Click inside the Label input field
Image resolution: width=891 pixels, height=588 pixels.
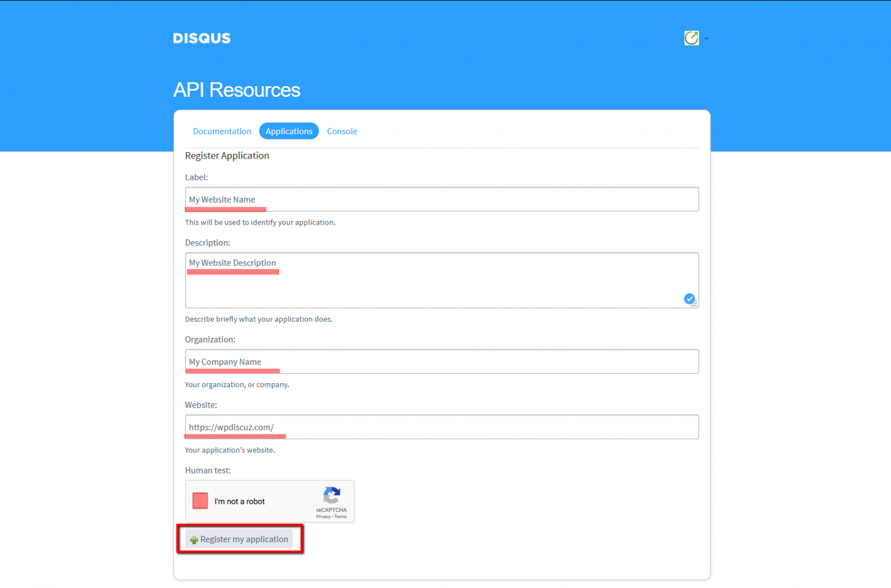coord(442,199)
